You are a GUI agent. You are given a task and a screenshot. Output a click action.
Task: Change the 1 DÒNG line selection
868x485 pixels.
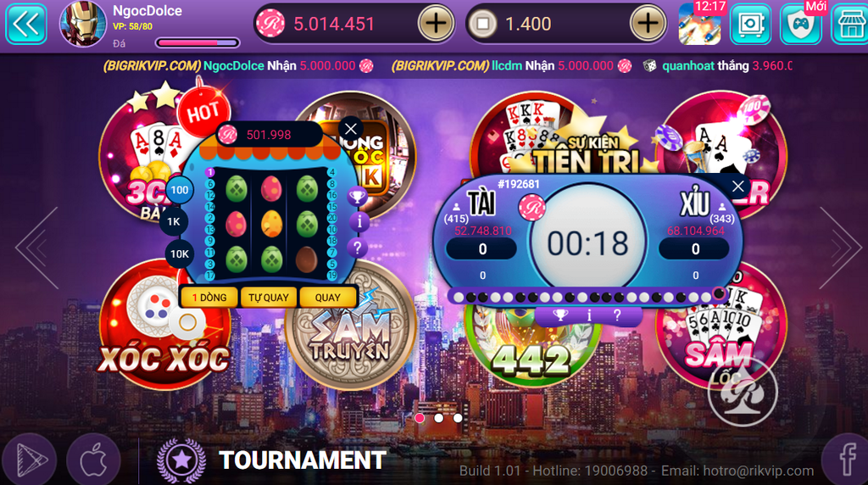pyautogui.click(x=209, y=298)
